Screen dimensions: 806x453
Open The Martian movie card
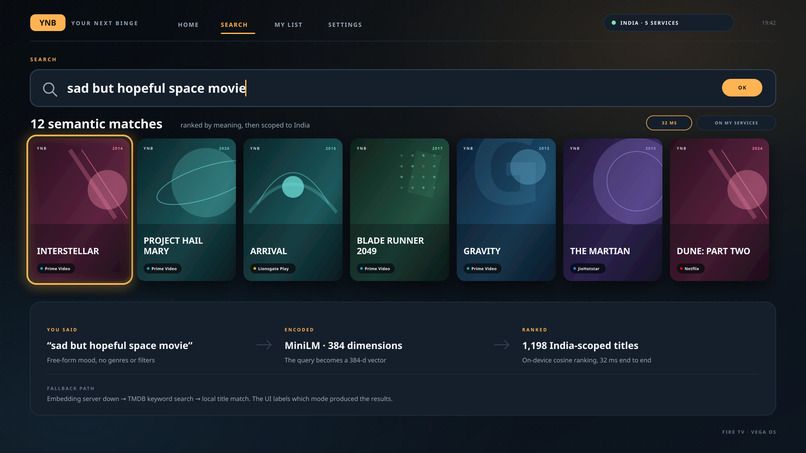613,210
